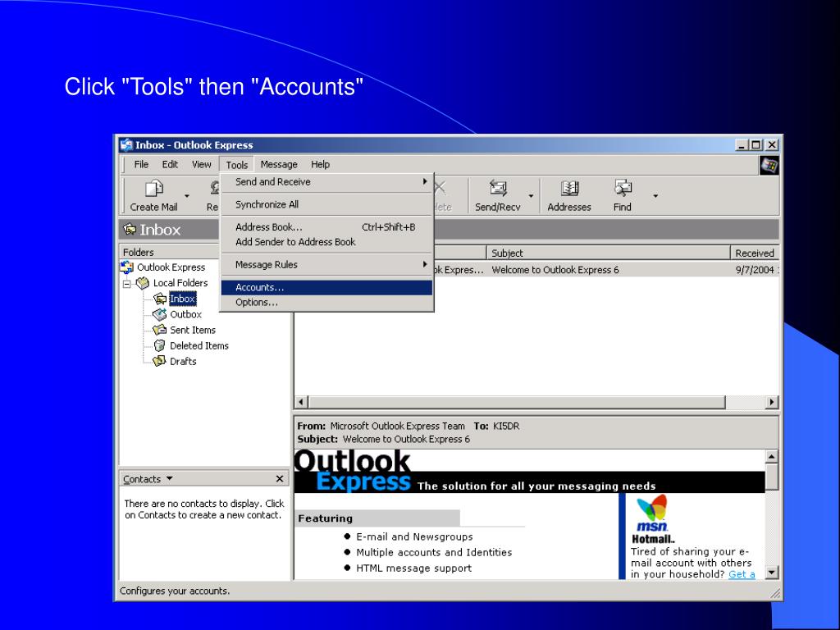This screenshot has width=840, height=630.
Task: Collapse the Local Folders tree node
Action: pos(127,283)
